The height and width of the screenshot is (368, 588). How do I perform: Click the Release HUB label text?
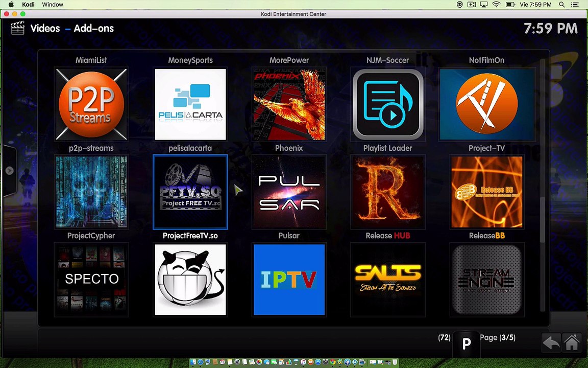pos(388,236)
